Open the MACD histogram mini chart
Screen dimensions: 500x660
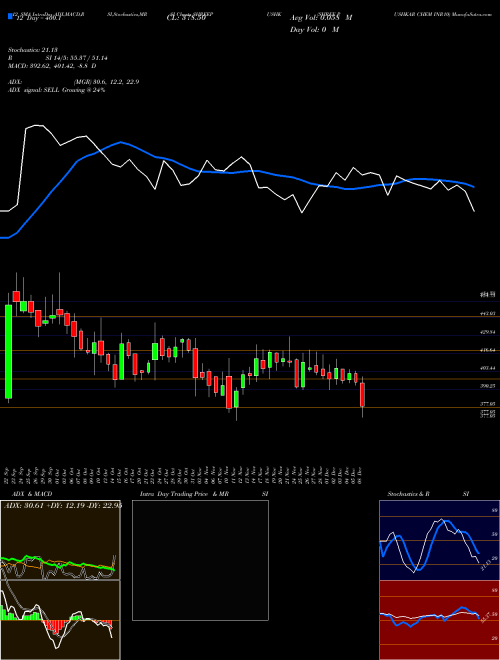tap(60, 620)
